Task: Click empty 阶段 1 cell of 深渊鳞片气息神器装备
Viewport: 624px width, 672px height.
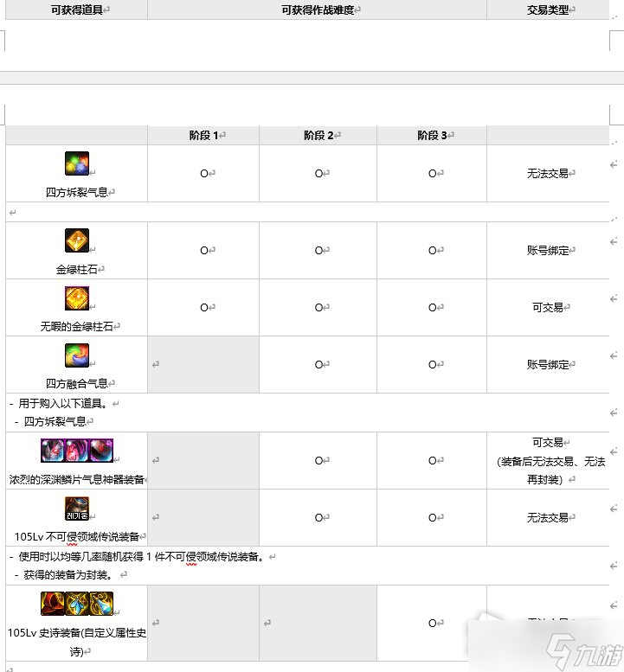Action: coord(203,461)
